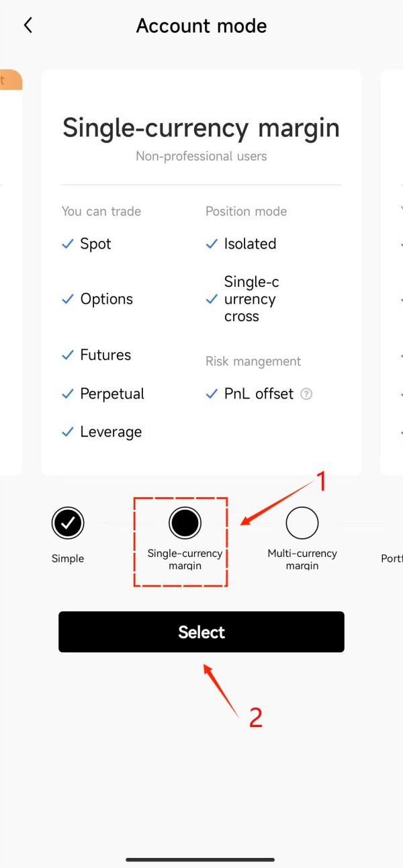Tap the Multi-currency margin label
Viewport: 403px width, 868px height.
click(302, 560)
